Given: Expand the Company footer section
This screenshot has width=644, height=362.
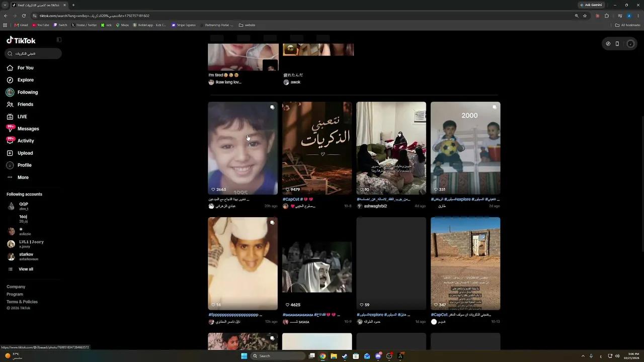Looking at the screenshot, I should (x=16, y=287).
